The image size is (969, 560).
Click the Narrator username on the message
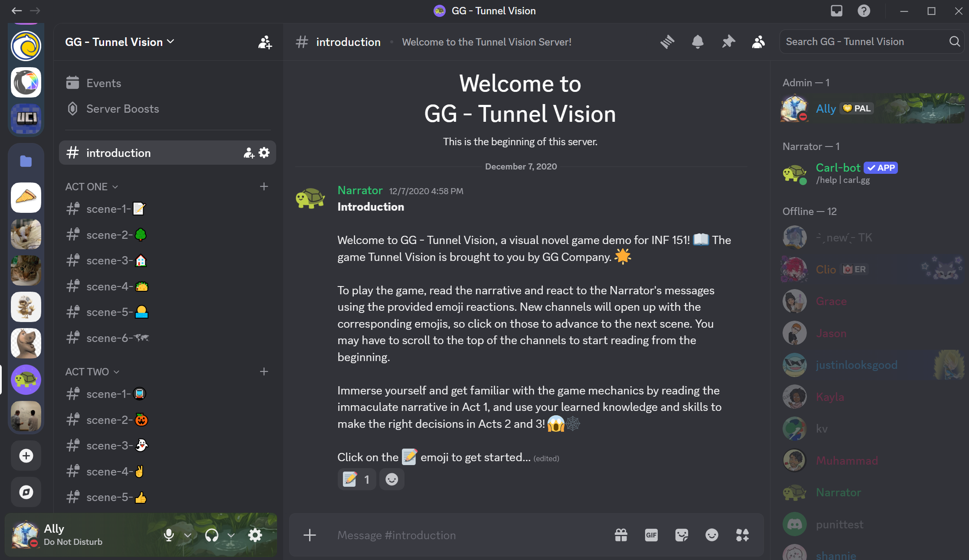pyautogui.click(x=360, y=190)
